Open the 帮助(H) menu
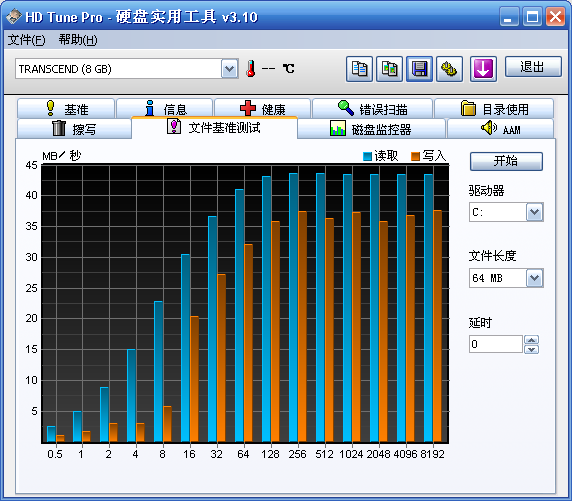The height and width of the screenshot is (501, 572). 78,40
